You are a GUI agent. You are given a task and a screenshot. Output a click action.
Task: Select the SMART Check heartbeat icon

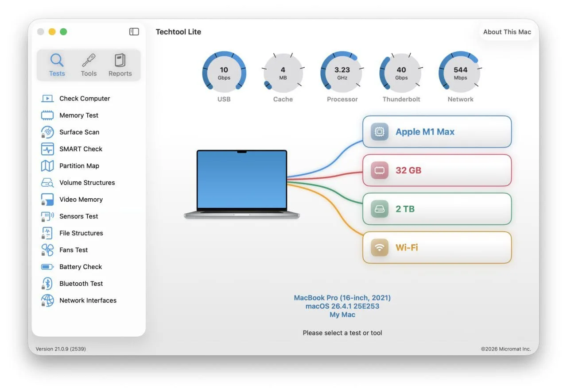47,149
